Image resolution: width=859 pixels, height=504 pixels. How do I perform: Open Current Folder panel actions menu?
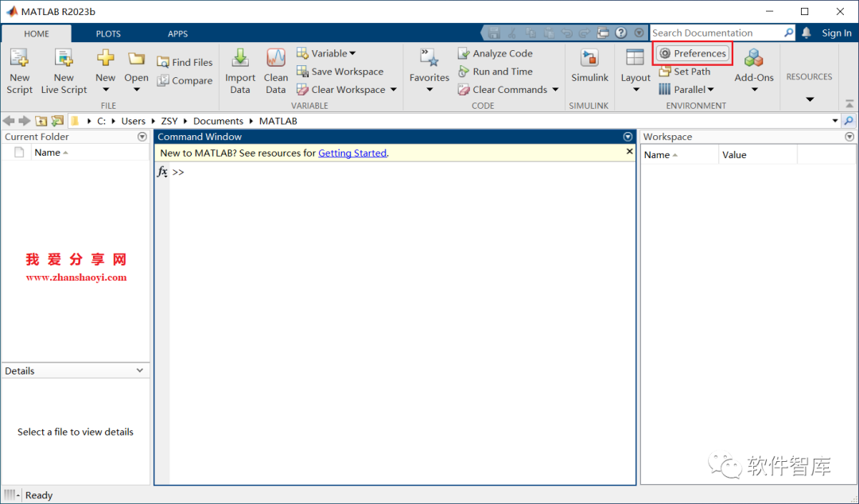(x=142, y=137)
